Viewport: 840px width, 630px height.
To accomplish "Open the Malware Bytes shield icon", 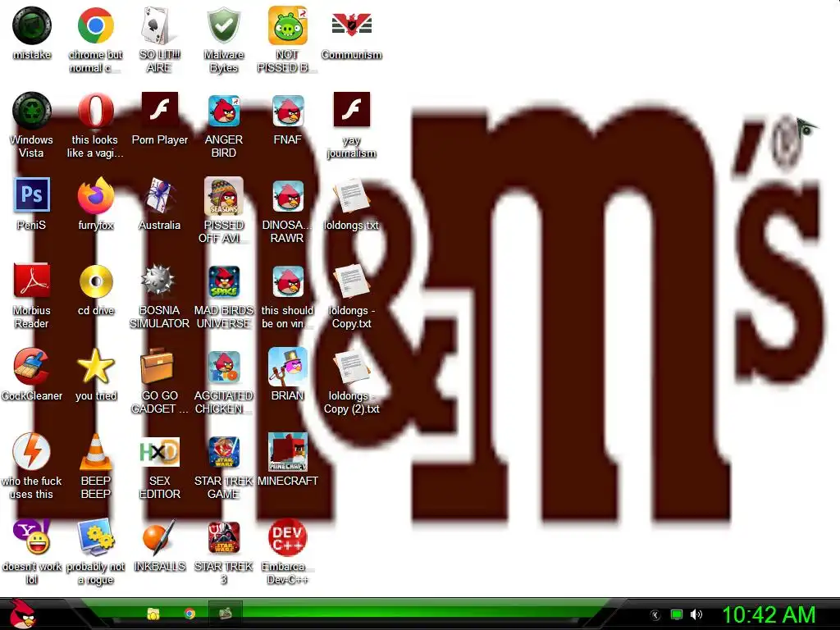I will point(223,25).
